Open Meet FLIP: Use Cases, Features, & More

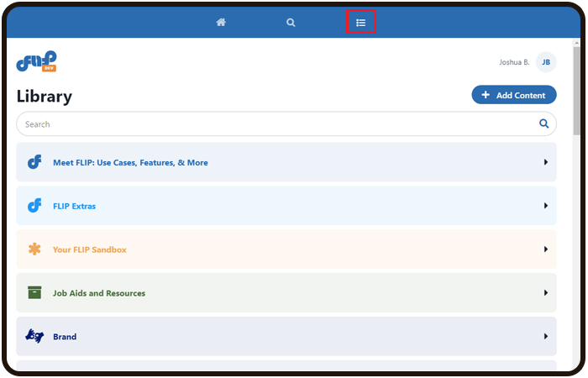pyautogui.click(x=286, y=162)
